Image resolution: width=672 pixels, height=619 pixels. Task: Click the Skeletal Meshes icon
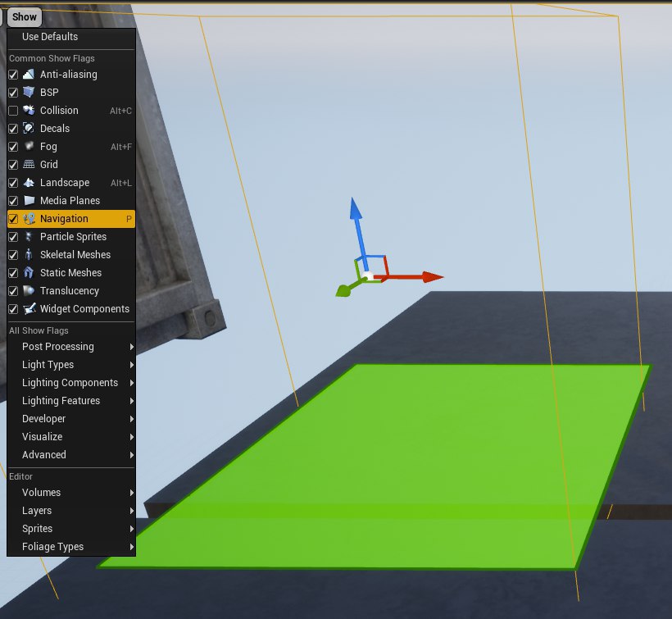pyautogui.click(x=29, y=255)
